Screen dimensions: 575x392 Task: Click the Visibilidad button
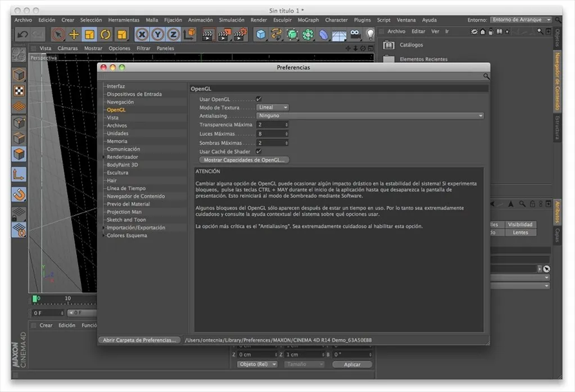(520, 224)
